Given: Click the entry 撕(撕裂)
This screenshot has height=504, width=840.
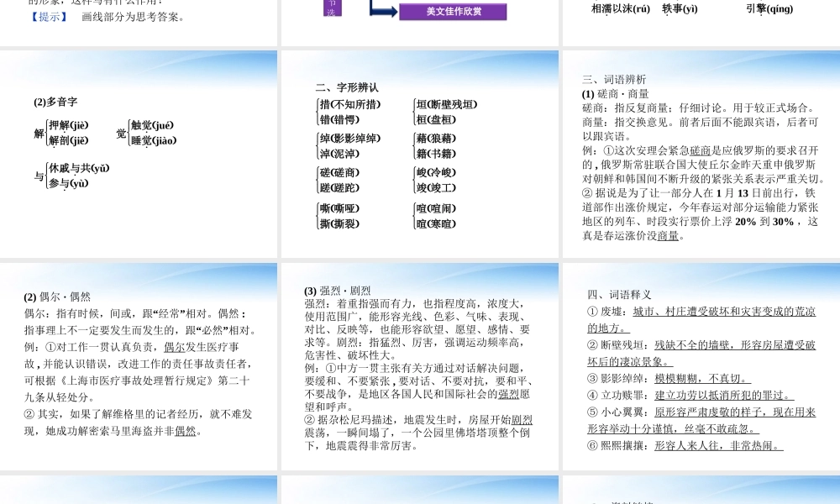Looking at the screenshot, I should [x=339, y=224].
